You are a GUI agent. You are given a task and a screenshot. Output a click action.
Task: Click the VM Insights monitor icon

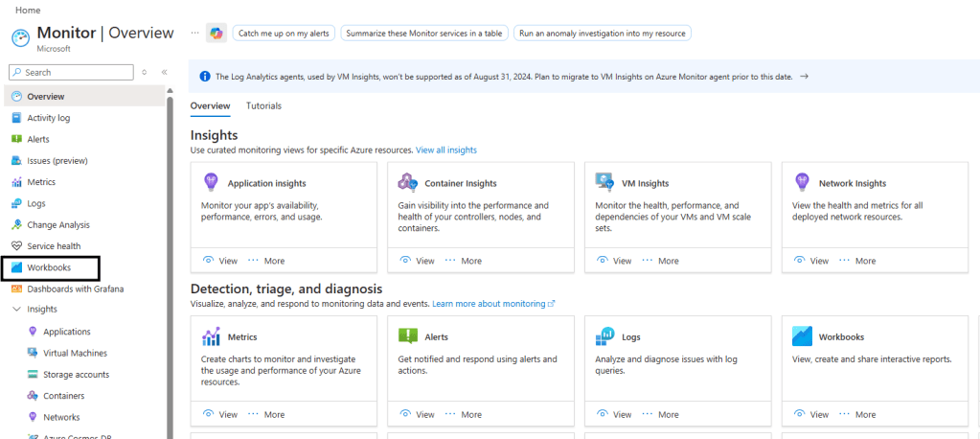[x=604, y=182]
